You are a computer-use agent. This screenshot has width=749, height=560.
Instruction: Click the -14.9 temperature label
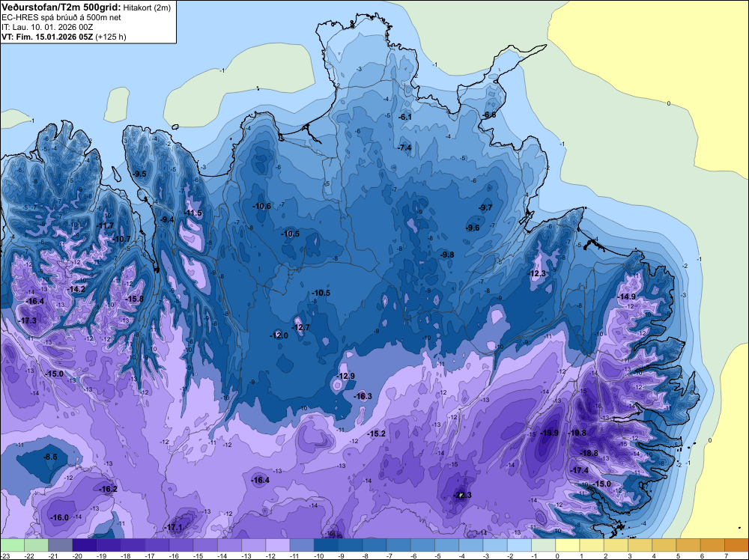[x=627, y=296]
